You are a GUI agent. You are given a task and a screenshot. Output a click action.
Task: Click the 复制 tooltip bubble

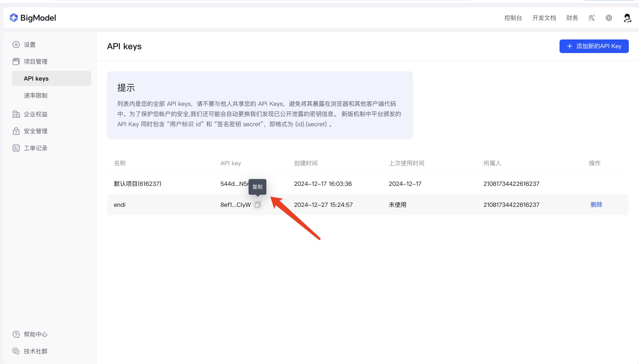tap(257, 186)
